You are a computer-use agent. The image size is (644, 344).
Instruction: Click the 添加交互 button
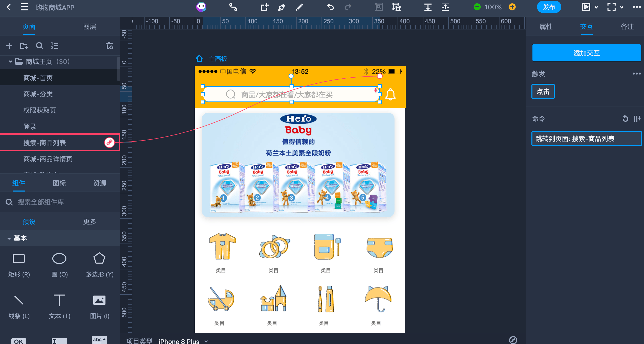coord(586,53)
